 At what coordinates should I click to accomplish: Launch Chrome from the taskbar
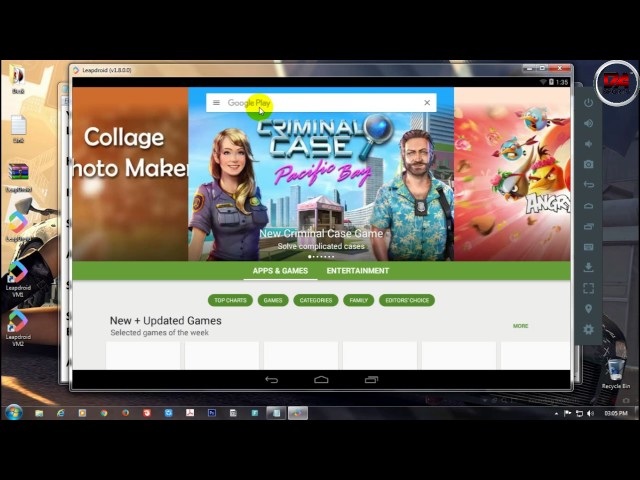tap(104, 413)
